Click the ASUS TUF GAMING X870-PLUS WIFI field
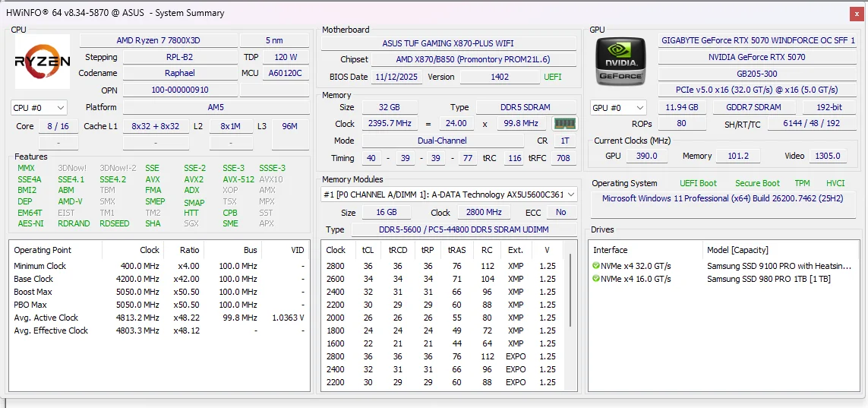Viewport: 868px width, 408px height. pos(448,43)
